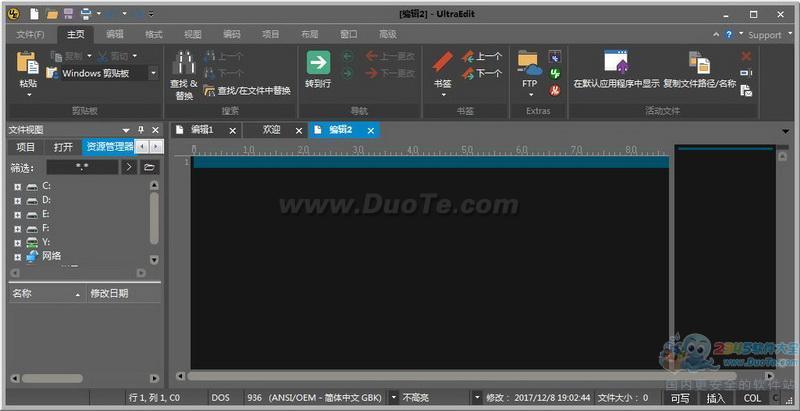Toggle 可写 read/write status indicator
800x411 pixels.
[680, 398]
